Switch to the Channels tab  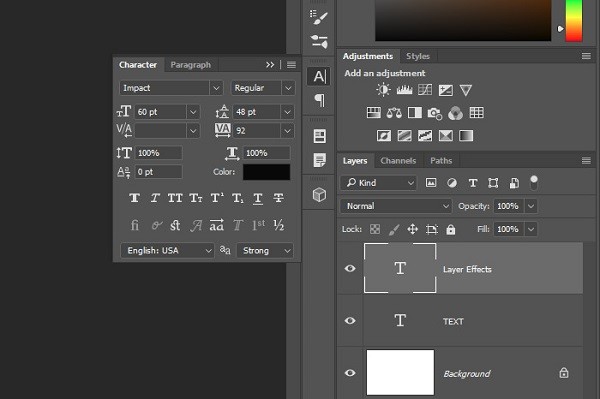tap(398, 161)
